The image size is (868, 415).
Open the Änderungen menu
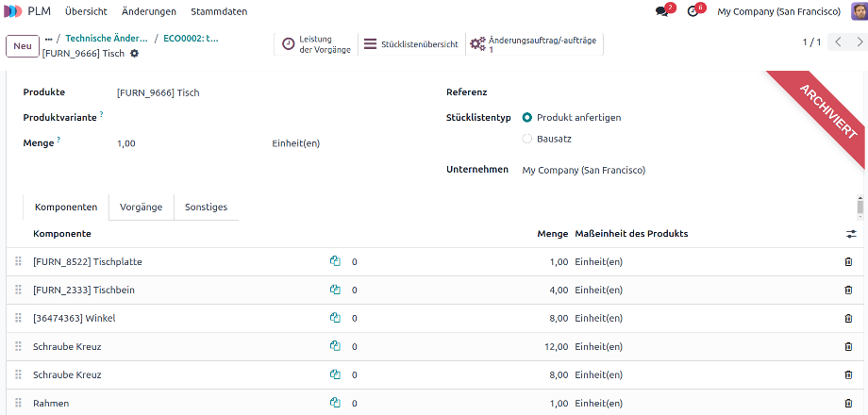[149, 11]
